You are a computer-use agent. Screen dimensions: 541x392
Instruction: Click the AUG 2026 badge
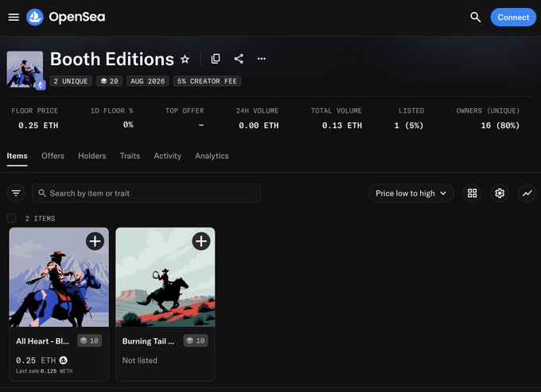148,81
